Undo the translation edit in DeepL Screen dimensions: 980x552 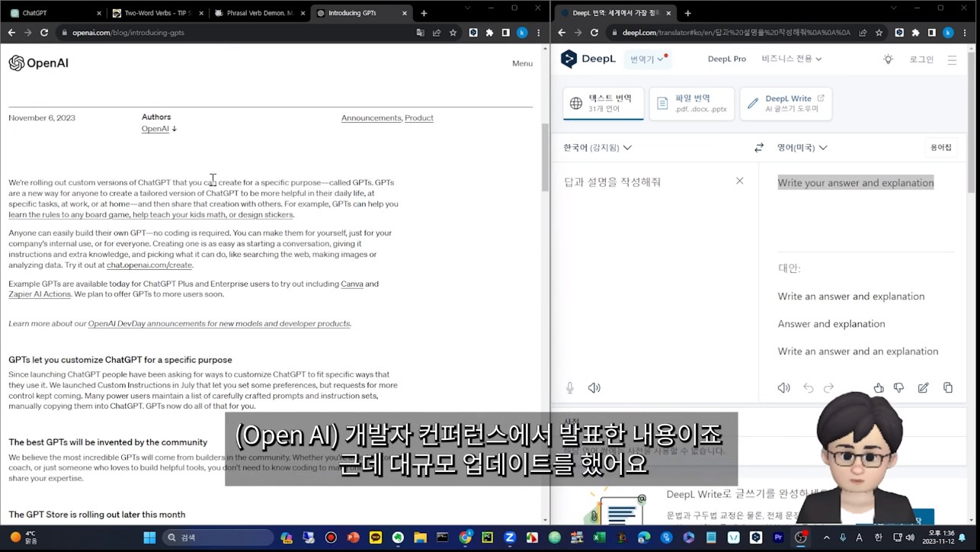point(809,388)
